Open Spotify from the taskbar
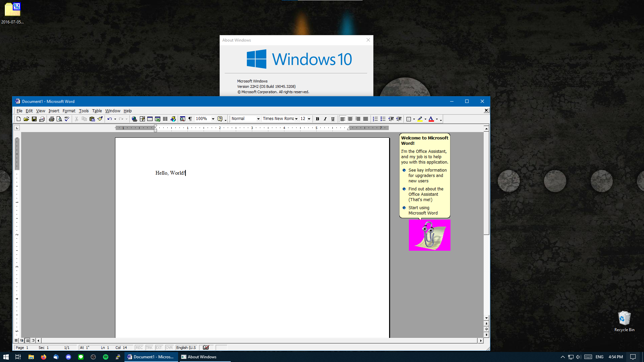This screenshot has width=644, height=362. [106, 357]
